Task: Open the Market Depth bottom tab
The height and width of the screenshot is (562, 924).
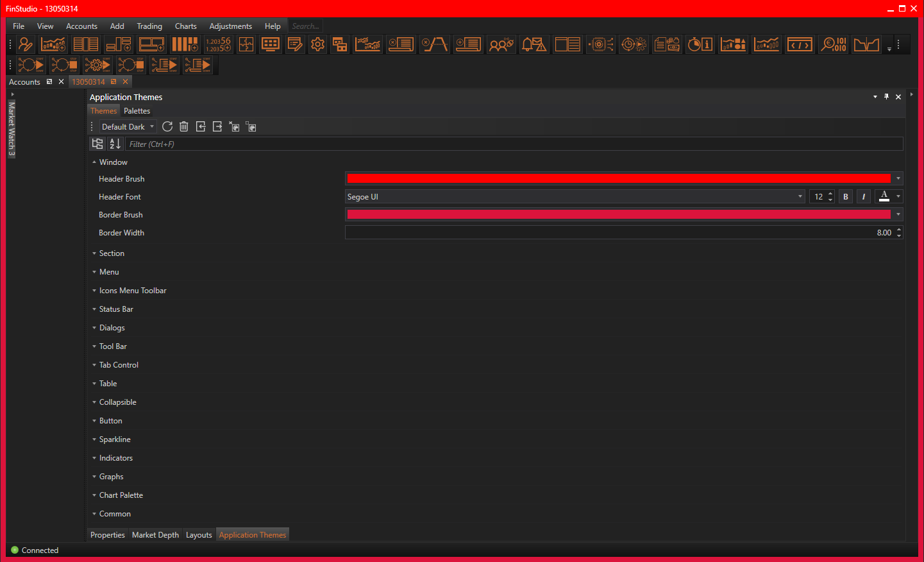Action: pos(155,535)
